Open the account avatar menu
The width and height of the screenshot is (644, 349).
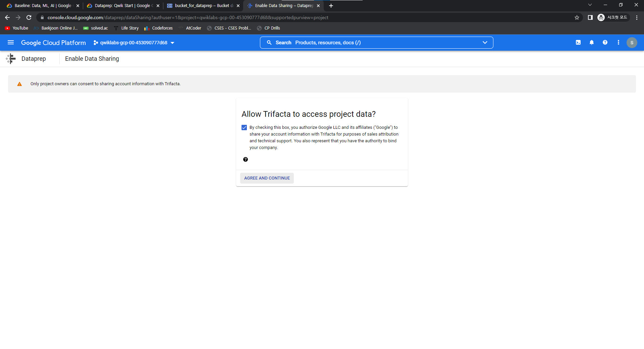(632, 43)
